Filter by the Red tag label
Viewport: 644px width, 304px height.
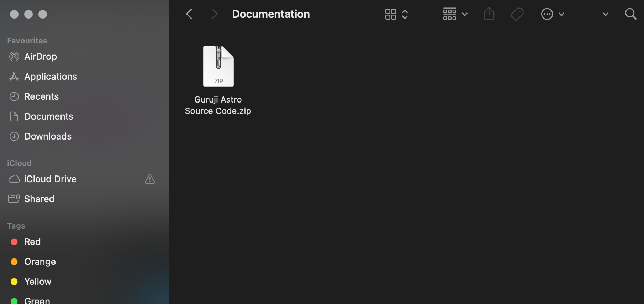click(32, 242)
